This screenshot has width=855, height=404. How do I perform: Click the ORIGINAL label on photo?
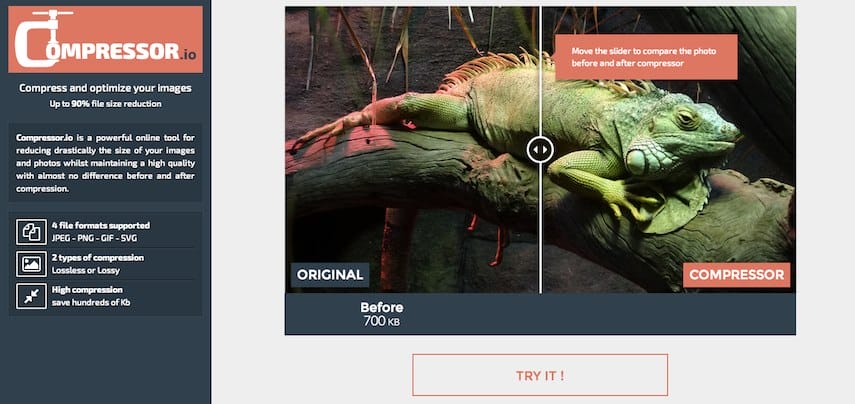(x=330, y=275)
